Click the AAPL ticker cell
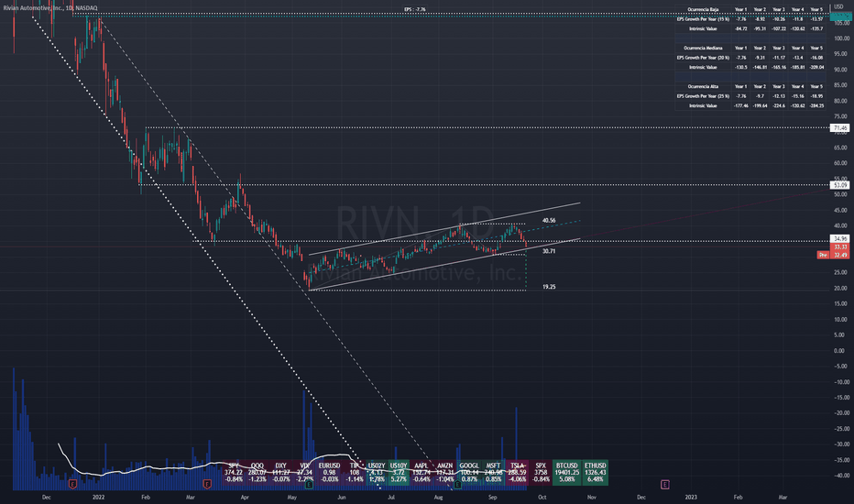Image resolution: width=854 pixels, height=504 pixels. coord(421,473)
